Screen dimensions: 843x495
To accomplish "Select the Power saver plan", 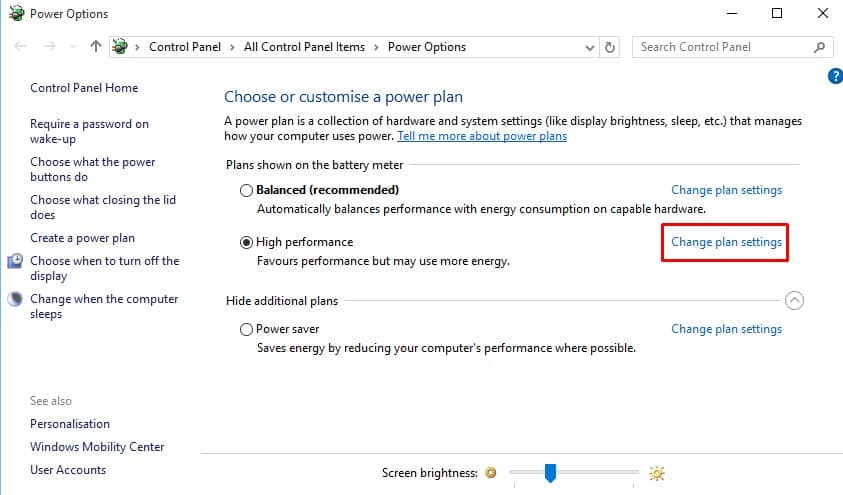I will click(246, 329).
